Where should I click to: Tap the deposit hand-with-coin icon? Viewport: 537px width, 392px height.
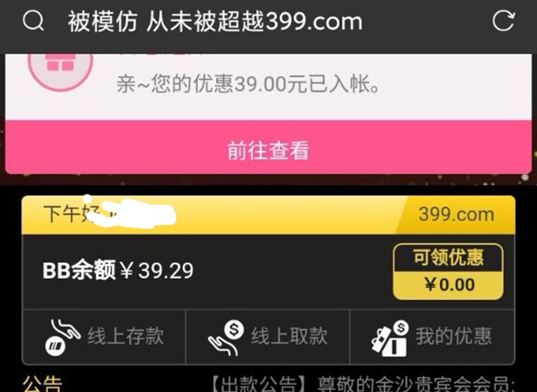pyautogui.click(x=63, y=337)
